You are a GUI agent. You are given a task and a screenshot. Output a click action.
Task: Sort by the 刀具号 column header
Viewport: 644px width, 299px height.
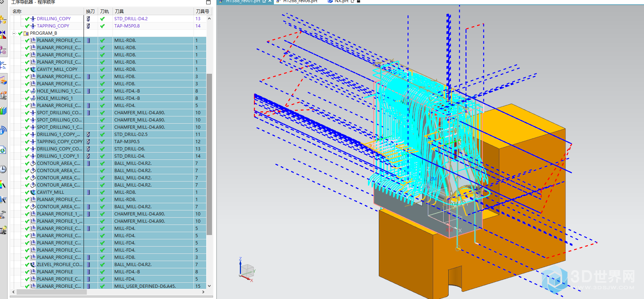(203, 11)
